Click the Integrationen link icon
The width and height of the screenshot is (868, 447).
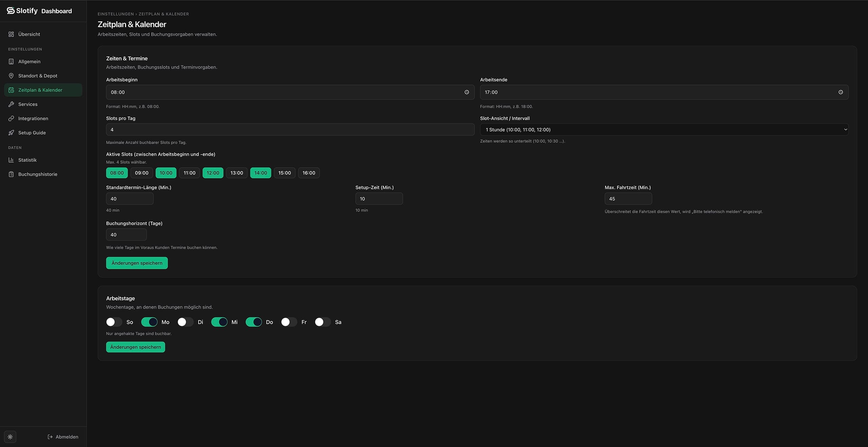click(11, 118)
